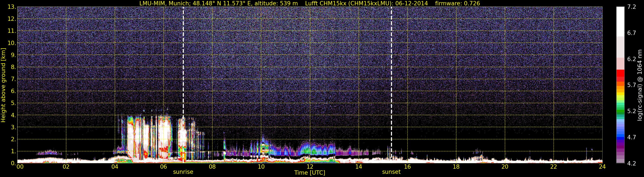This screenshot has width=644, height=177.
Task: Click the 'log(rc-signal) @ 1064 nm' colorbar label
Action: coord(640,85)
